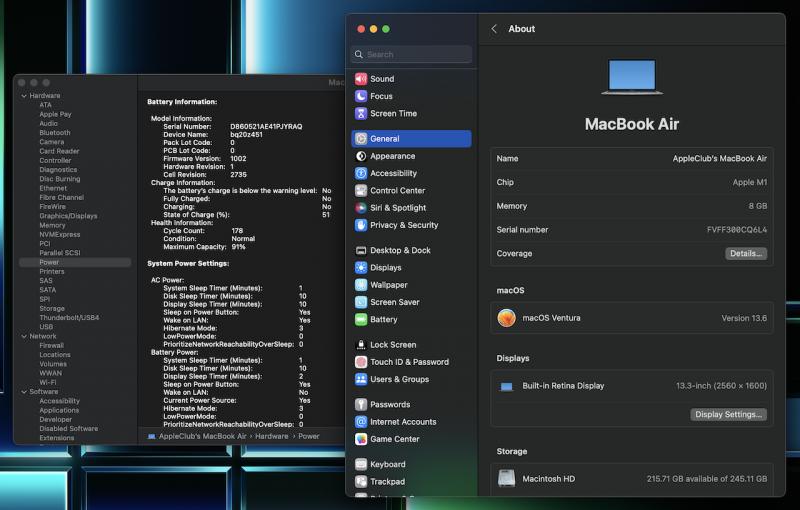This screenshot has width=800, height=510.
Task: Click the AppleClub's MacBook Air name field
Action: (x=719, y=159)
